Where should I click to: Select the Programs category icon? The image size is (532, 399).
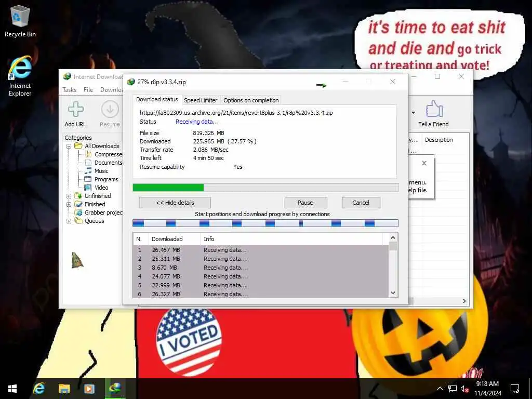point(88,179)
